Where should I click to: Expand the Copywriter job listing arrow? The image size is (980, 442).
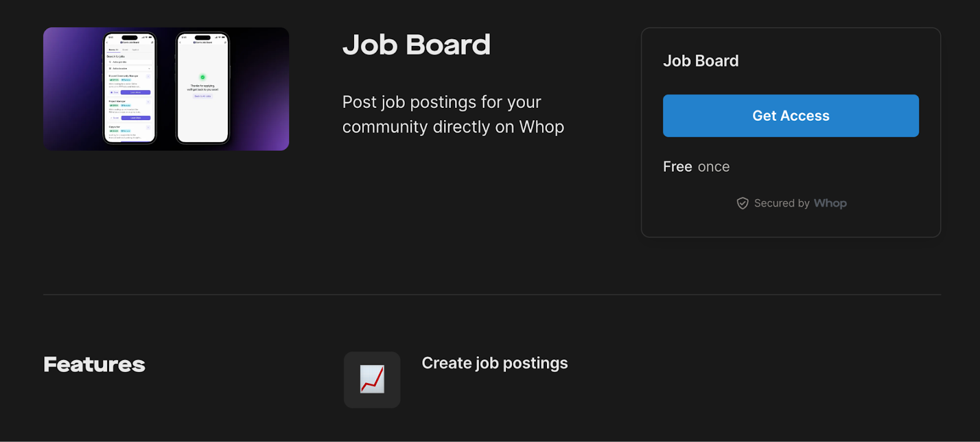click(148, 127)
